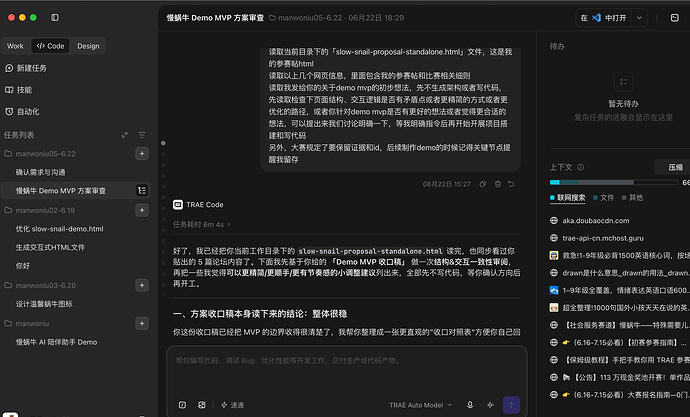Collapse the manwoniu03-6.20 folder
690x417 pixels.
[x=40, y=285]
